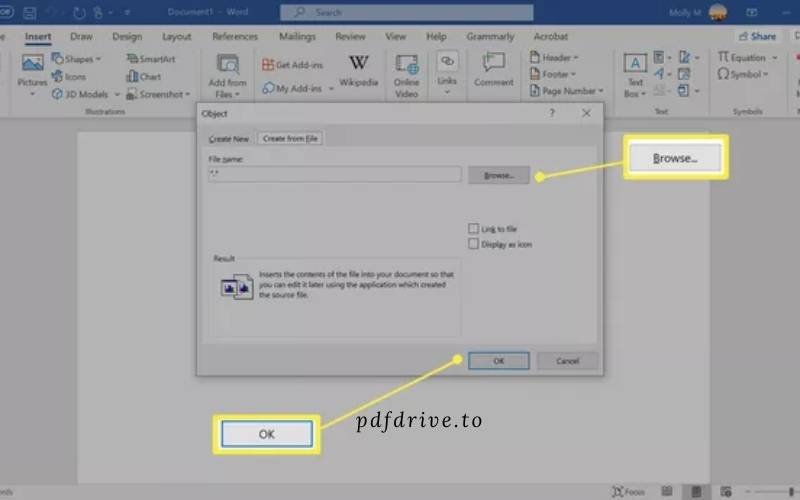Save the document from the title bar
800x500 pixels.
click(x=30, y=12)
